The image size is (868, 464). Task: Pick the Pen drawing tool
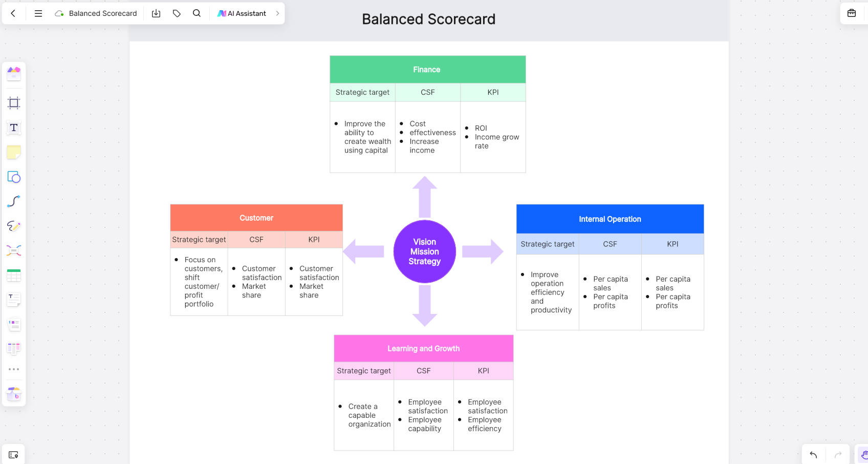click(14, 226)
